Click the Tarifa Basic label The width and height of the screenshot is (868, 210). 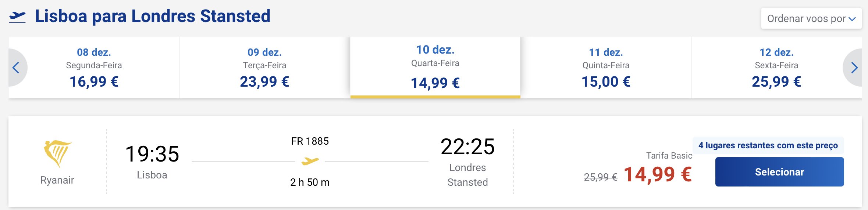[669, 156]
